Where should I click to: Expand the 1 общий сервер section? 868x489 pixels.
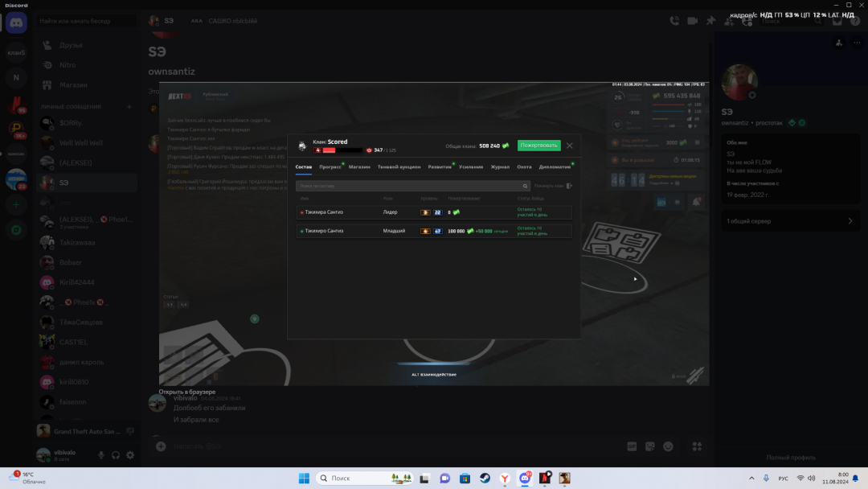pyautogui.click(x=791, y=221)
